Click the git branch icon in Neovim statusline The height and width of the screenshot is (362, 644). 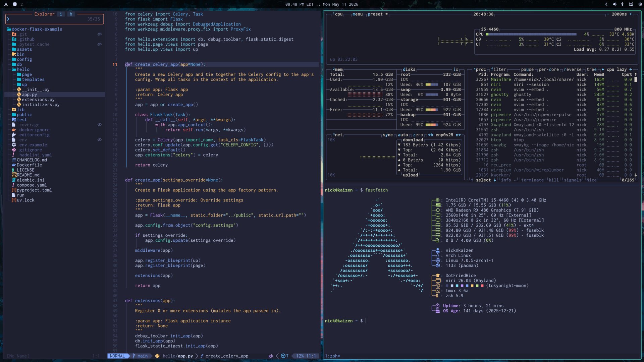pos(133,356)
